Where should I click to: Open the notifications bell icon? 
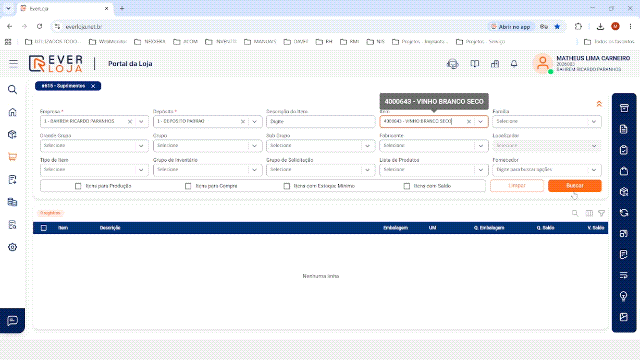click(514, 64)
